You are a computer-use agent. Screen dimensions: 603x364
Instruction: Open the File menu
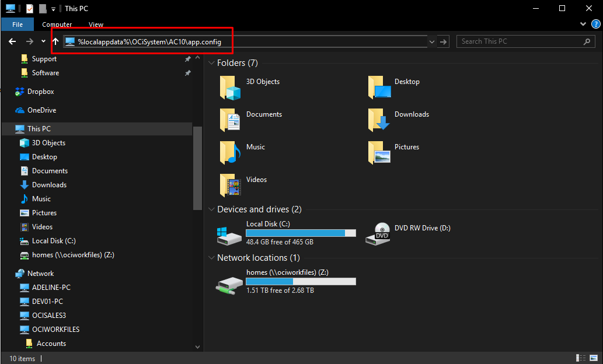coord(18,24)
